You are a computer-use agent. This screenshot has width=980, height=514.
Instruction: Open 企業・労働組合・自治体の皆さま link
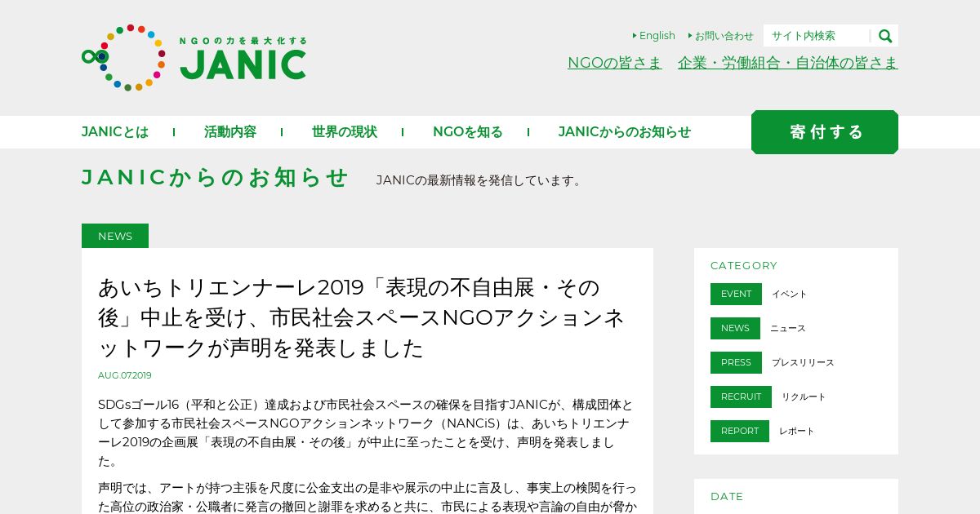click(x=788, y=63)
